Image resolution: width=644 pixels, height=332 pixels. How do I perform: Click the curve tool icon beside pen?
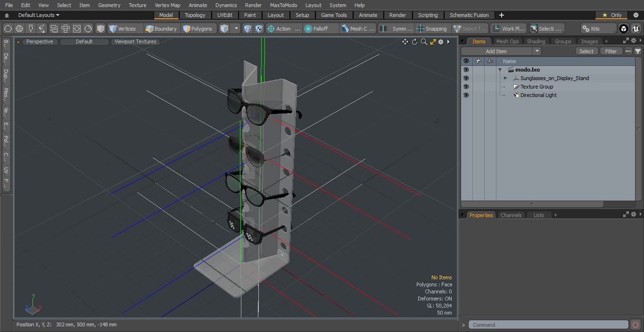click(42, 29)
